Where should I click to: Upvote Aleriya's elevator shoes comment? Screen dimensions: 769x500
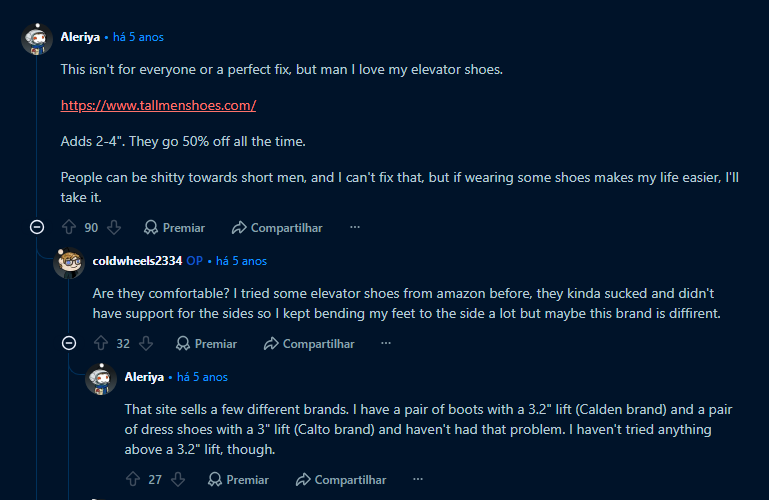click(68, 227)
